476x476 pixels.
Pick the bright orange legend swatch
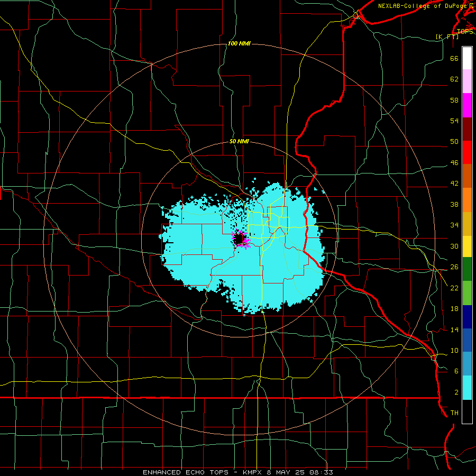pyautogui.click(x=467, y=200)
